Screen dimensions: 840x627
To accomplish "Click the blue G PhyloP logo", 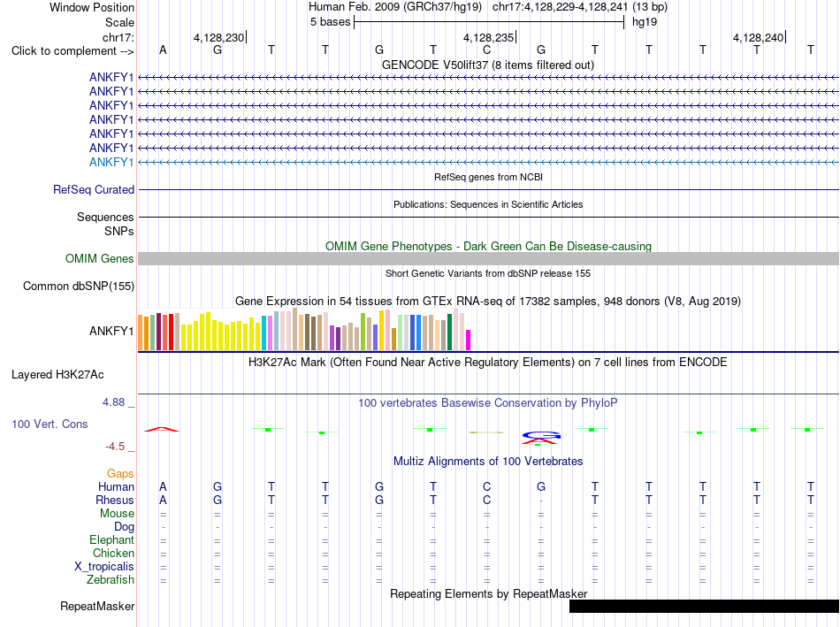I will point(541,434).
